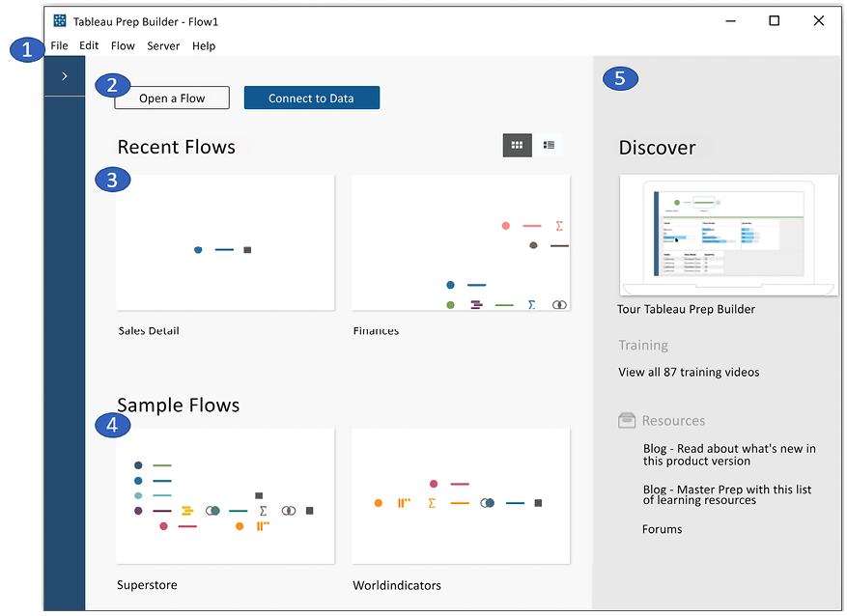Click the Tableau Prep Builder title bar icon
The height and width of the screenshot is (616, 847).
(x=60, y=21)
